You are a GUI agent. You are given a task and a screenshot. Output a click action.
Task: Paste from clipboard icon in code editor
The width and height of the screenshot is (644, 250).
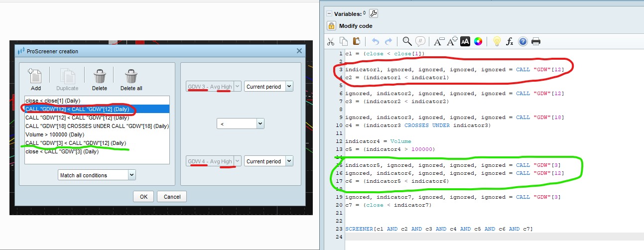click(356, 41)
